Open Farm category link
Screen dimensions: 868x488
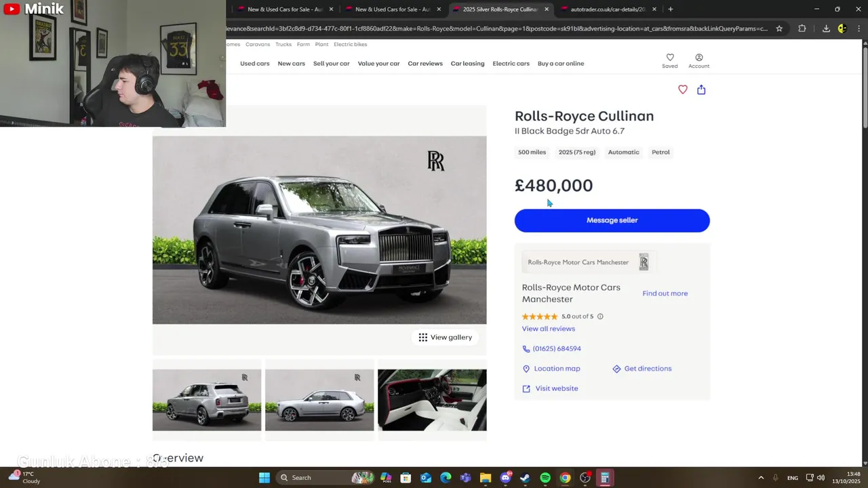coord(303,44)
